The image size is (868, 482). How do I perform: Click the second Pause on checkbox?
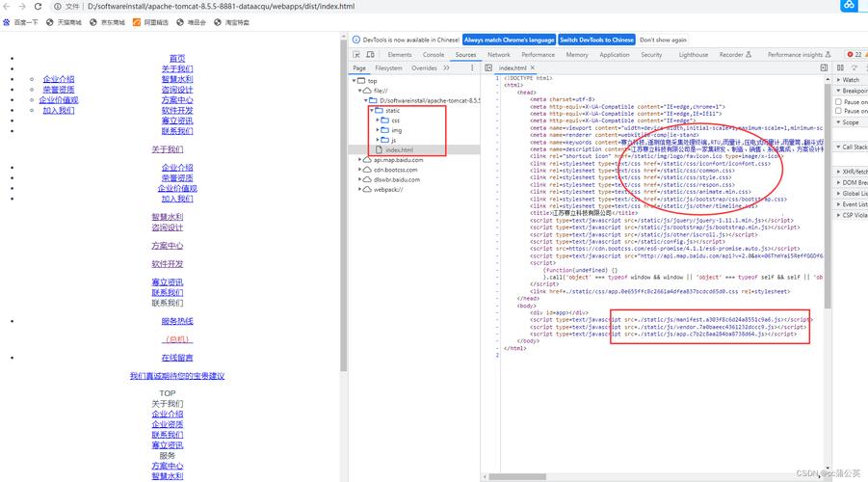click(839, 111)
